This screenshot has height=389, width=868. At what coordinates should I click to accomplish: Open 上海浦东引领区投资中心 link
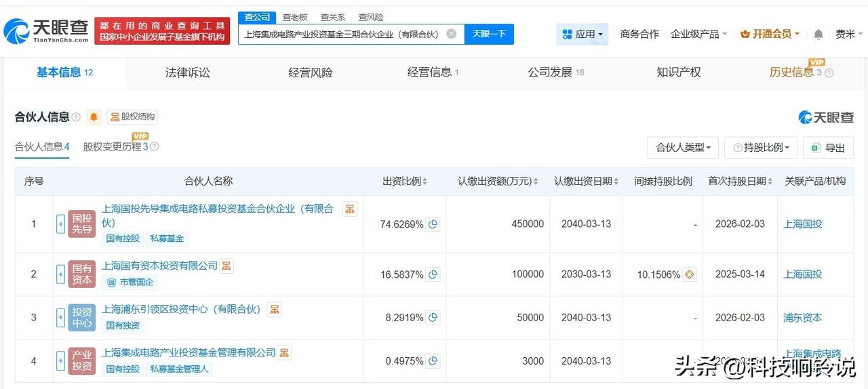click(181, 309)
